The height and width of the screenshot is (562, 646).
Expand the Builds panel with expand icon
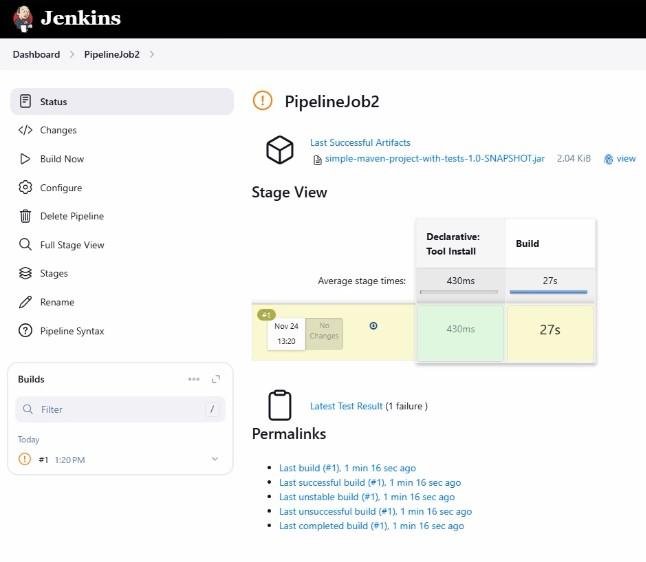click(216, 379)
